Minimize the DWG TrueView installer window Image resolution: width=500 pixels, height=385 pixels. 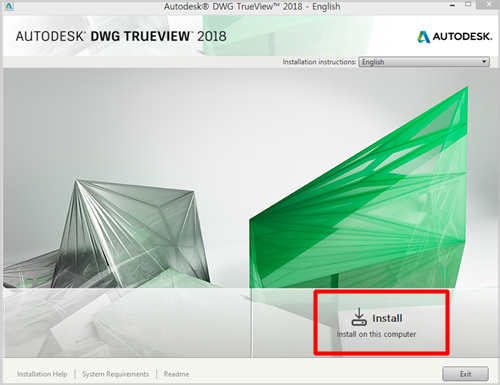click(x=452, y=6)
